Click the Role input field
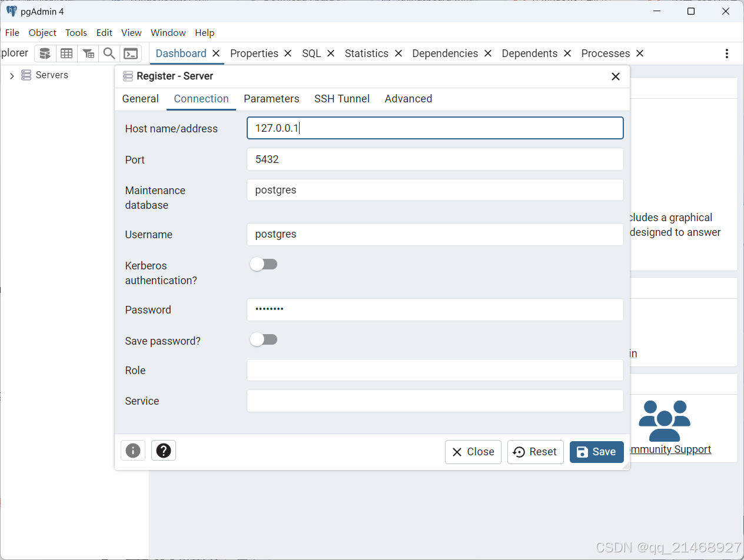Screen dimensions: 744x560 pos(435,370)
